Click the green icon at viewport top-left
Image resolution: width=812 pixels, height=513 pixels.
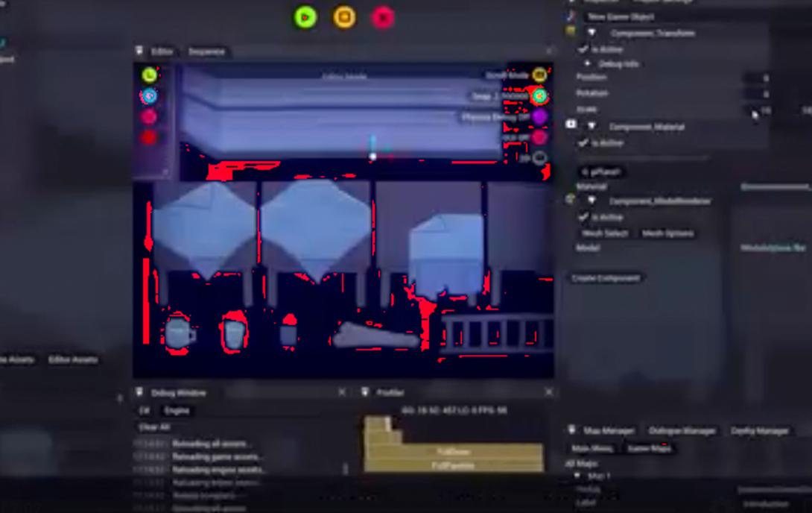(x=149, y=75)
